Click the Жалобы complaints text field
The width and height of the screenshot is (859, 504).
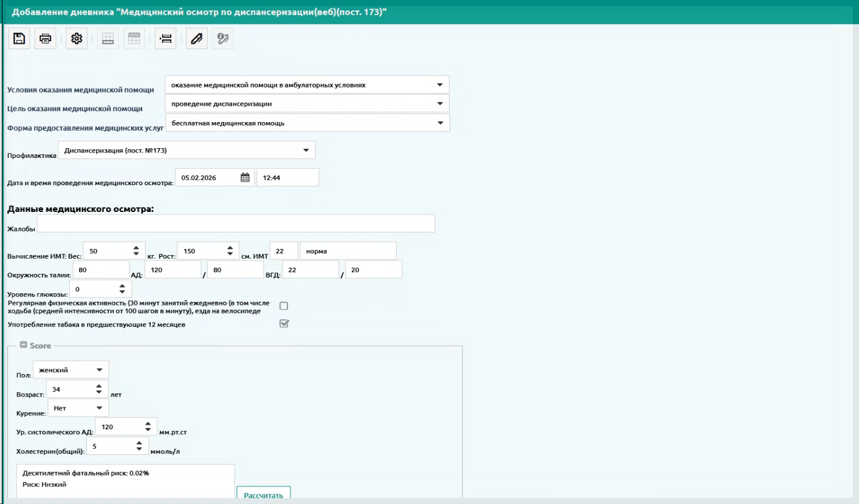pyautogui.click(x=236, y=223)
